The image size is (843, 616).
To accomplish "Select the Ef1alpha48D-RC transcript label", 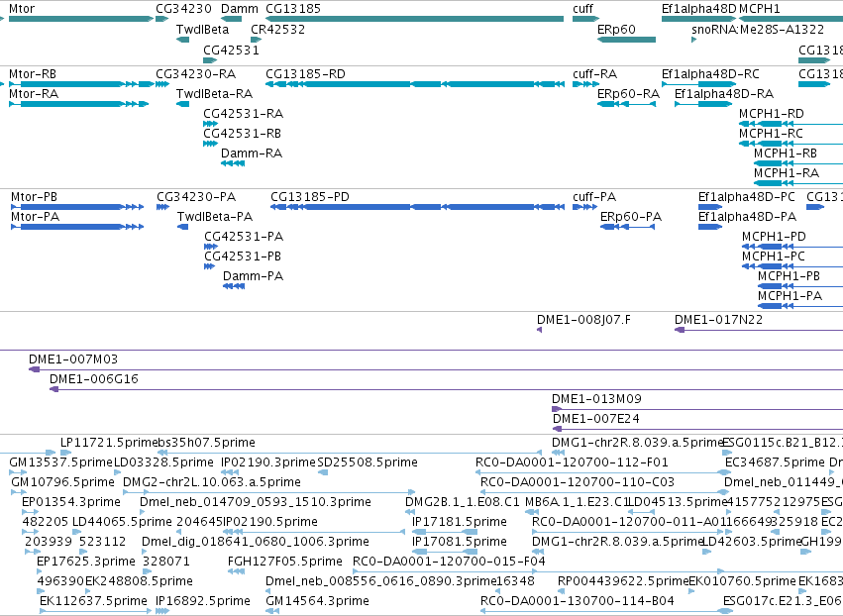I will pyautogui.click(x=710, y=74).
